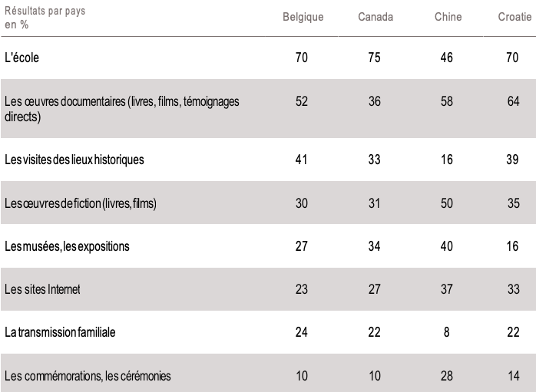
Task: Click the Canada column header
Action: pyautogui.click(x=376, y=17)
